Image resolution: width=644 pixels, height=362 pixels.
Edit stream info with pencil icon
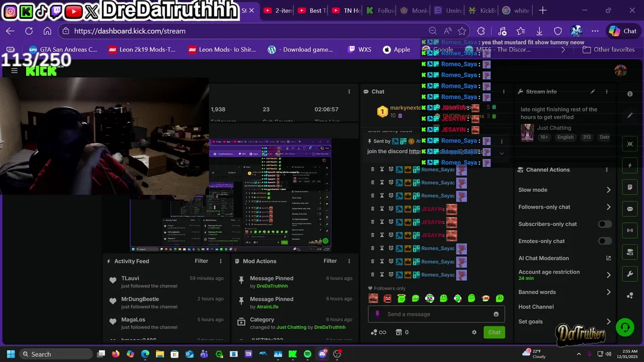[x=593, y=92]
